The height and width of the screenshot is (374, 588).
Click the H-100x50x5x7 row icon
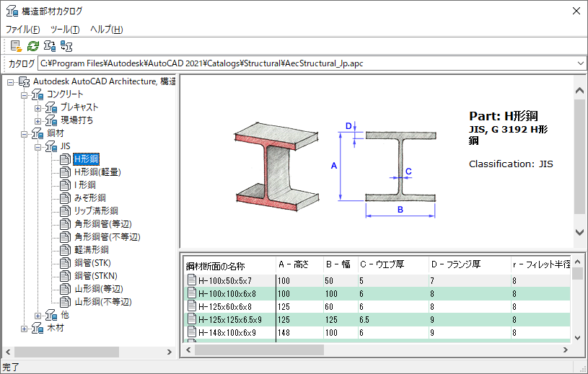point(192,280)
